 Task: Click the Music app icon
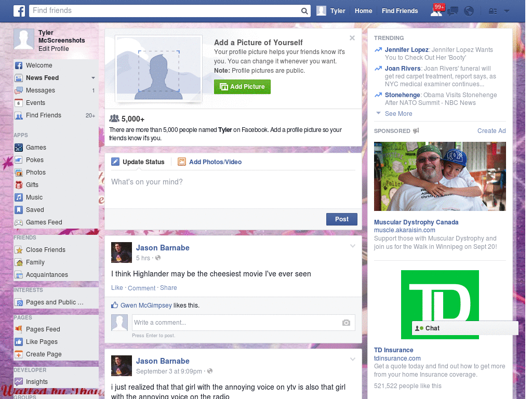[19, 197]
